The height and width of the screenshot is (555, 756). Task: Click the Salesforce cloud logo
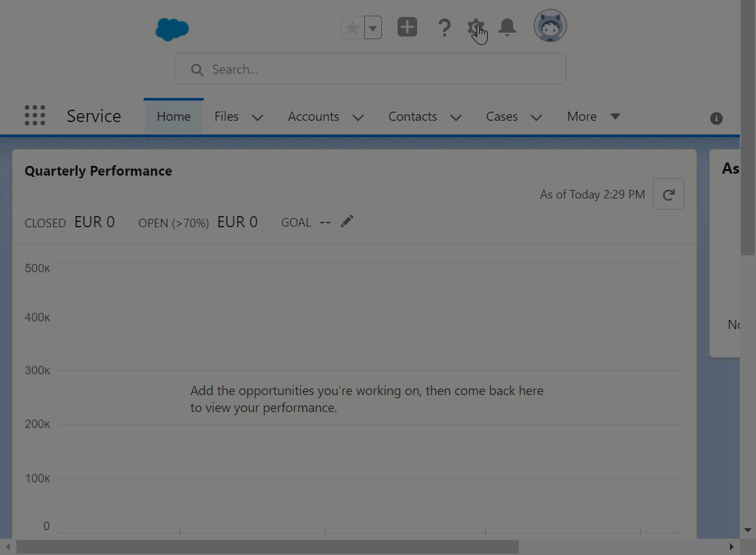(172, 29)
